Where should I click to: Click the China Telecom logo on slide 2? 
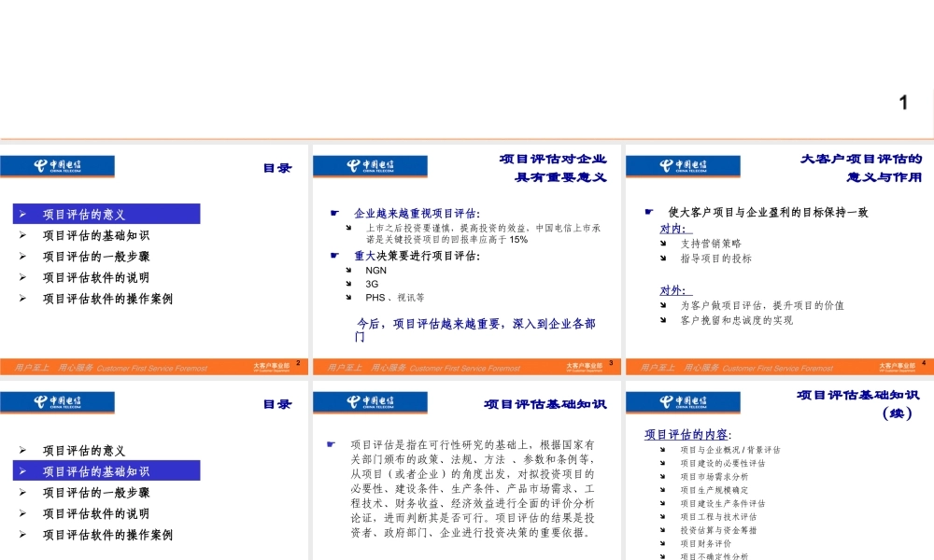pos(57,166)
